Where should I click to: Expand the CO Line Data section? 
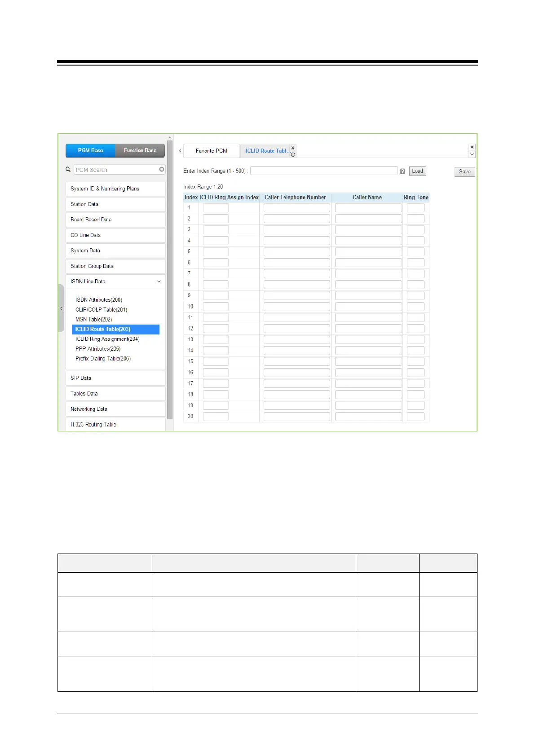[115, 235]
